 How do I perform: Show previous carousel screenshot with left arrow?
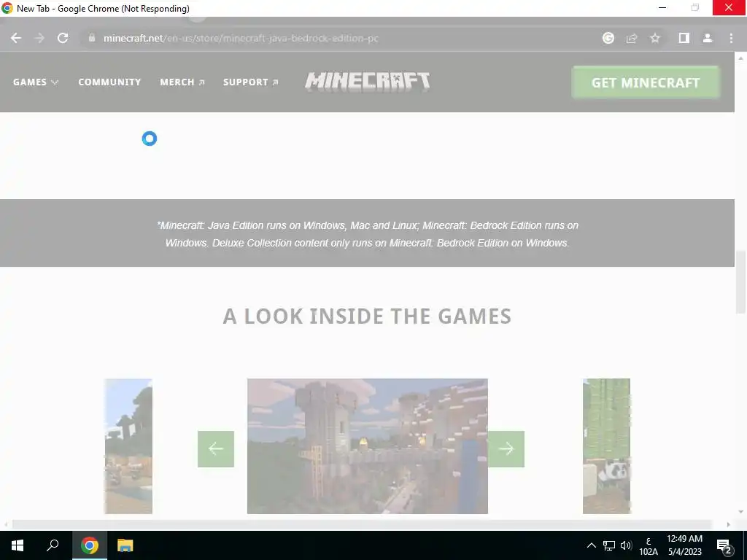click(216, 448)
